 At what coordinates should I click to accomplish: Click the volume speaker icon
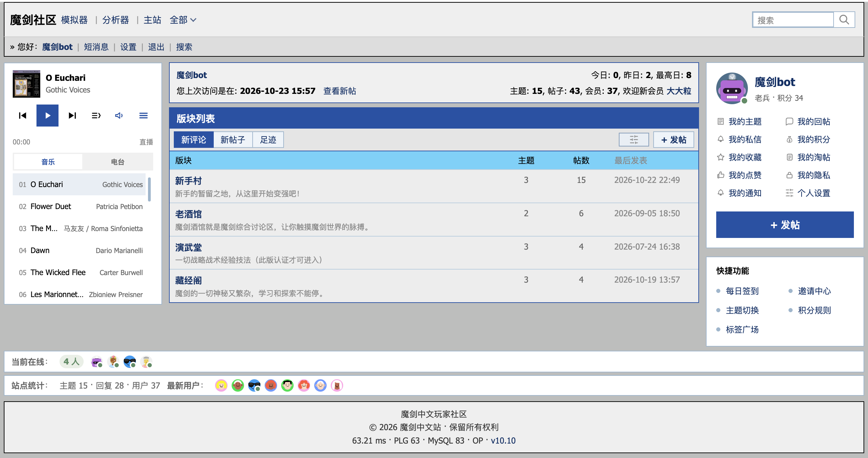(119, 116)
